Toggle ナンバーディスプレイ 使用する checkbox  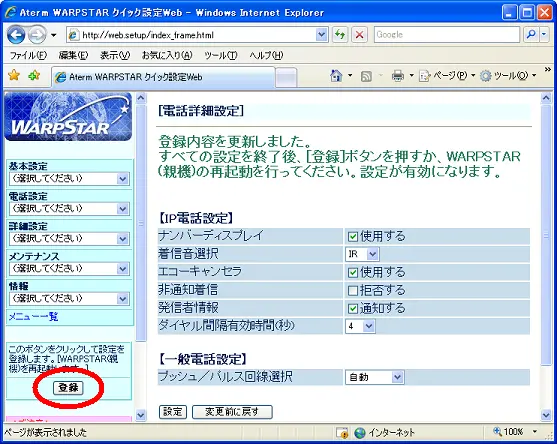click(353, 237)
